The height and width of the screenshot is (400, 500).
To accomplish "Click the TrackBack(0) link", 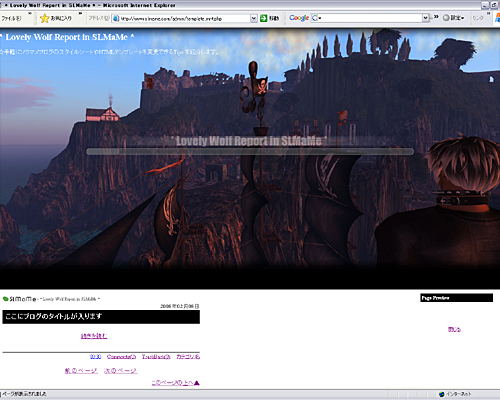I will coord(156,357).
